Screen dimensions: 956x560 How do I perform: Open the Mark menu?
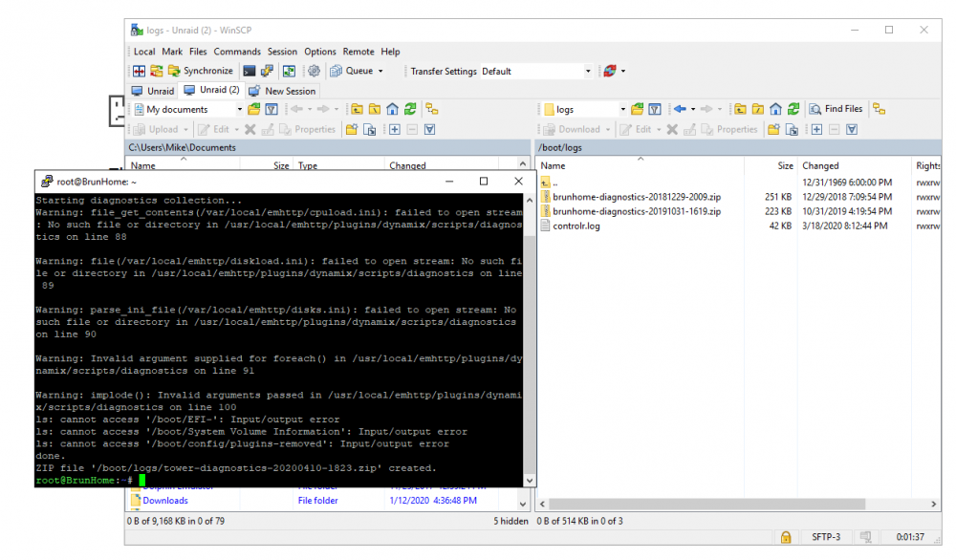click(x=172, y=52)
